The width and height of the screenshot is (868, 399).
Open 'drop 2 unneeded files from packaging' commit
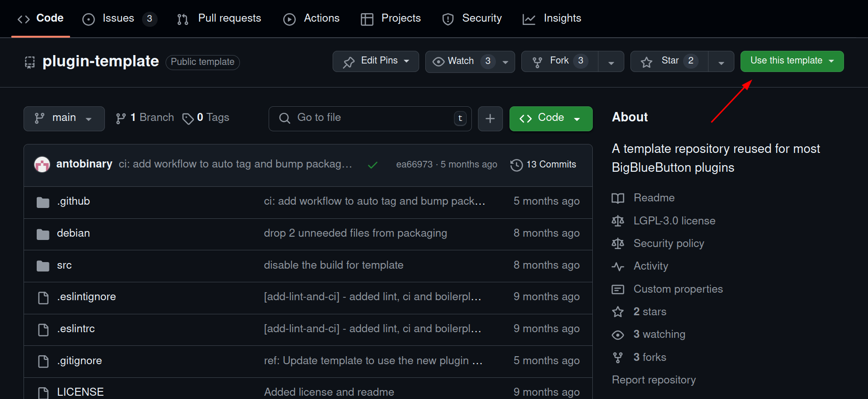pyautogui.click(x=356, y=233)
